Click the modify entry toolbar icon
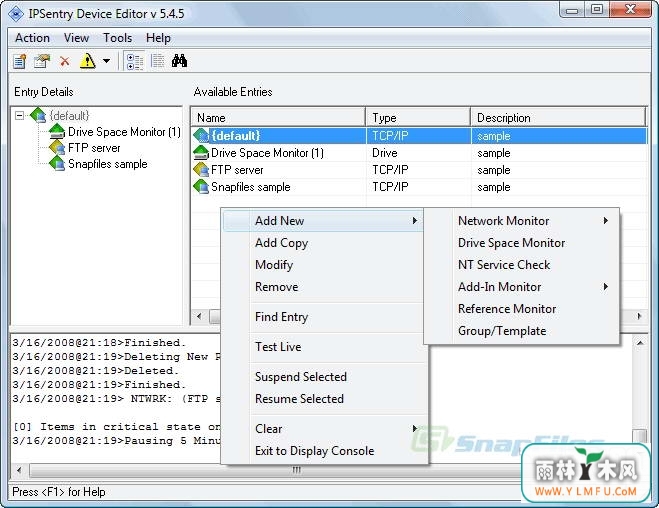The height and width of the screenshot is (508, 659). [42, 61]
